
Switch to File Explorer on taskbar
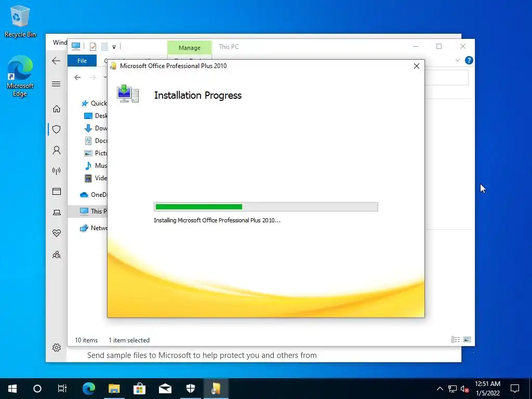click(114, 389)
